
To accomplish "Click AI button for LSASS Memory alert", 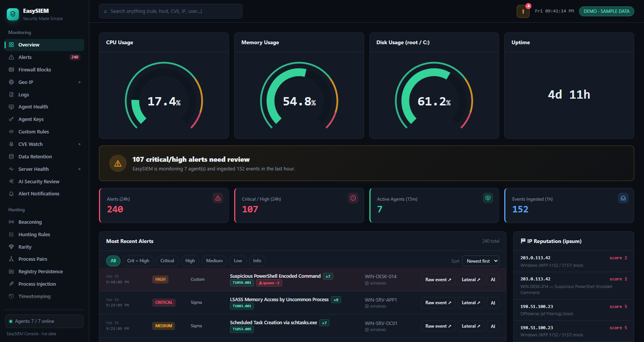I will [x=493, y=303].
